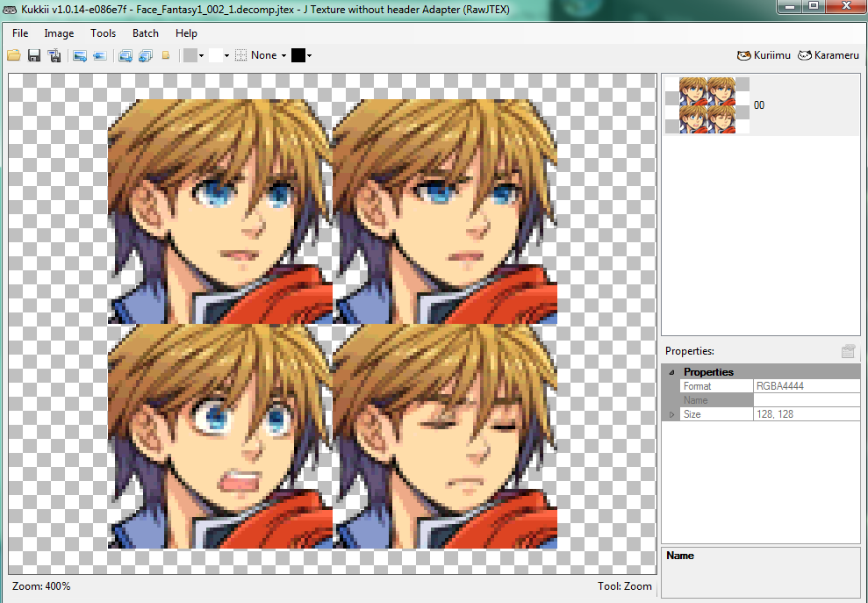The height and width of the screenshot is (603, 868).
Task: Maximize the Kukkii window
Action: [814, 6]
